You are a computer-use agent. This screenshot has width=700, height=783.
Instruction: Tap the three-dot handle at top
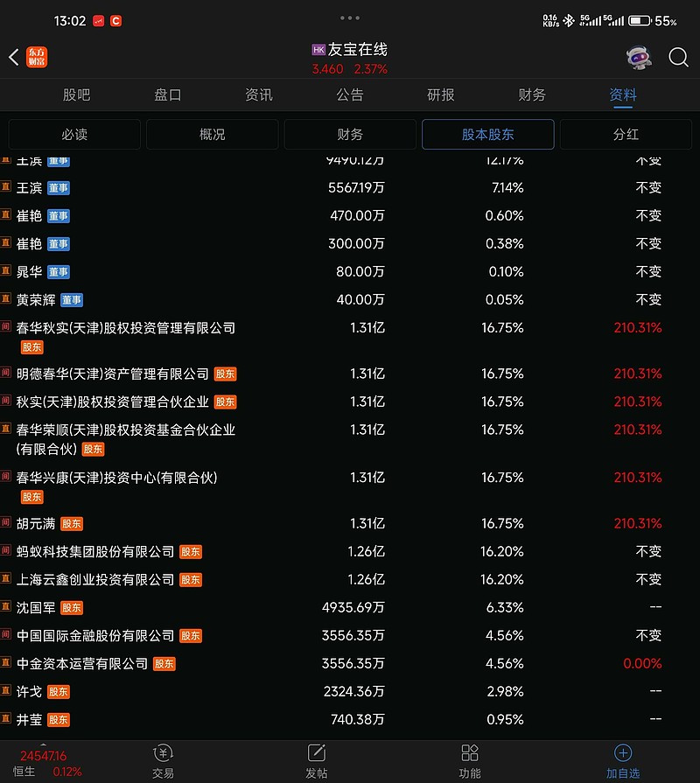tap(349, 18)
